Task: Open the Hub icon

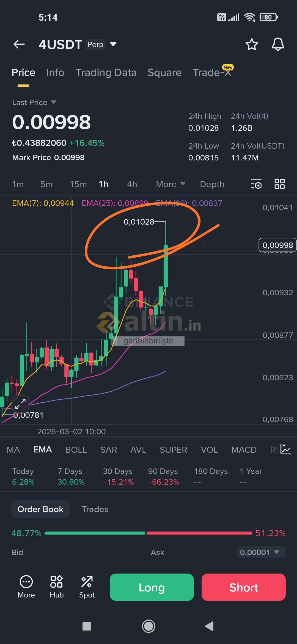Action: pyautogui.click(x=57, y=587)
